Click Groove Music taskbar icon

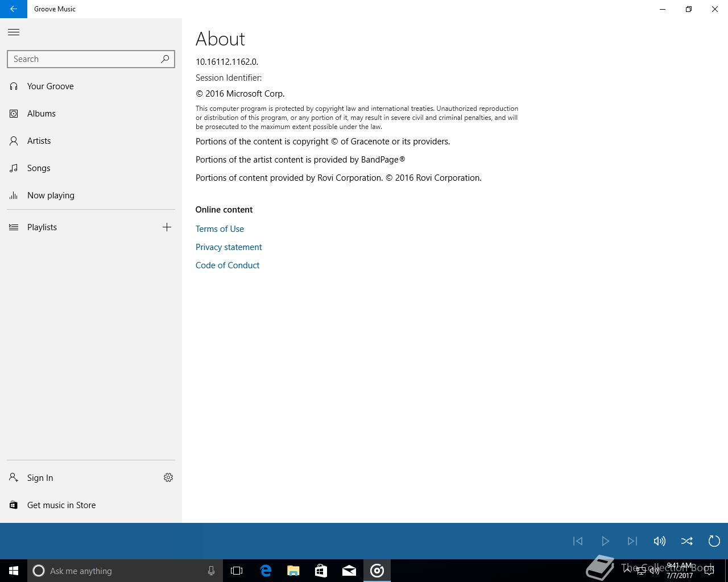[x=377, y=571]
